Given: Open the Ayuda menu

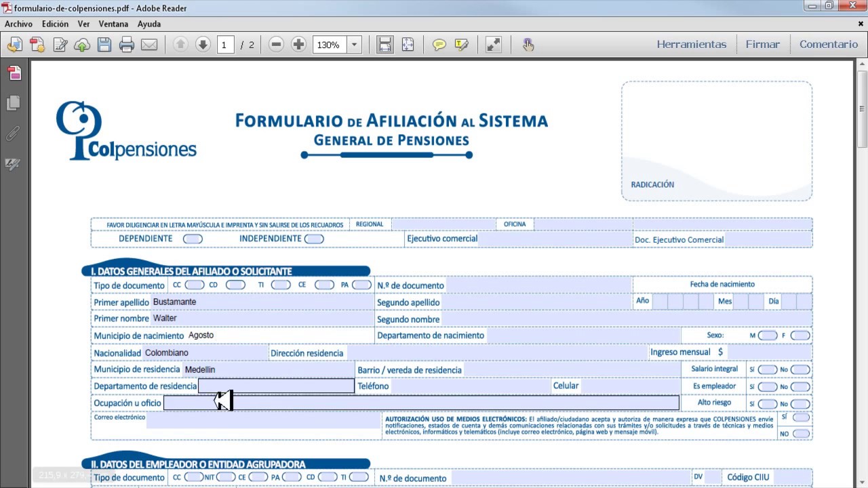Looking at the screenshot, I should [149, 24].
